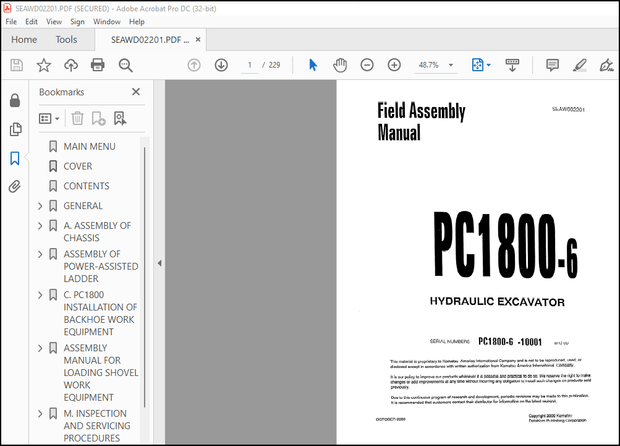Jump to MAIN MENU bookmark
Image resolution: width=620 pixels, height=446 pixels.
(x=89, y=147)
